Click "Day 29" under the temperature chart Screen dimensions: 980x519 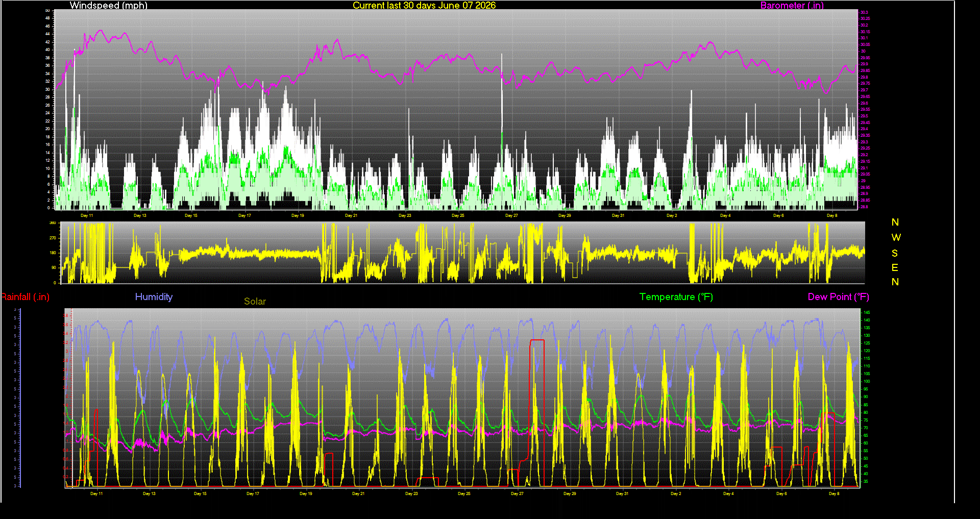click(570, 494)
